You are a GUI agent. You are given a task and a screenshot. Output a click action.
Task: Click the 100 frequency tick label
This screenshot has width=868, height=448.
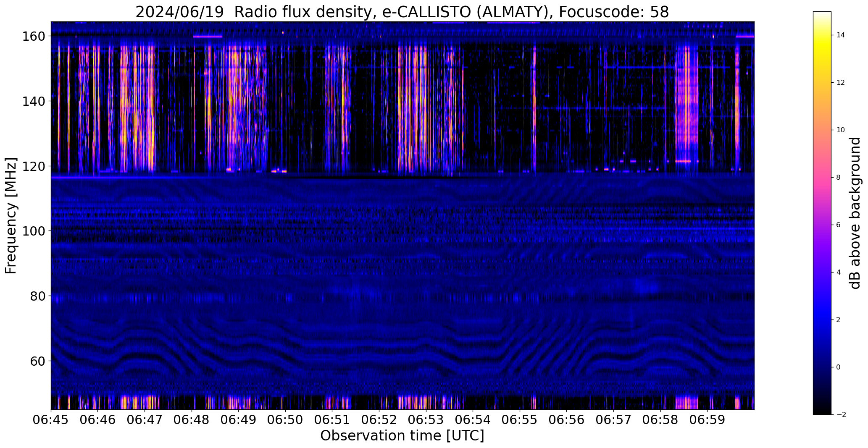pyautogui.click(x=33, y=231)
